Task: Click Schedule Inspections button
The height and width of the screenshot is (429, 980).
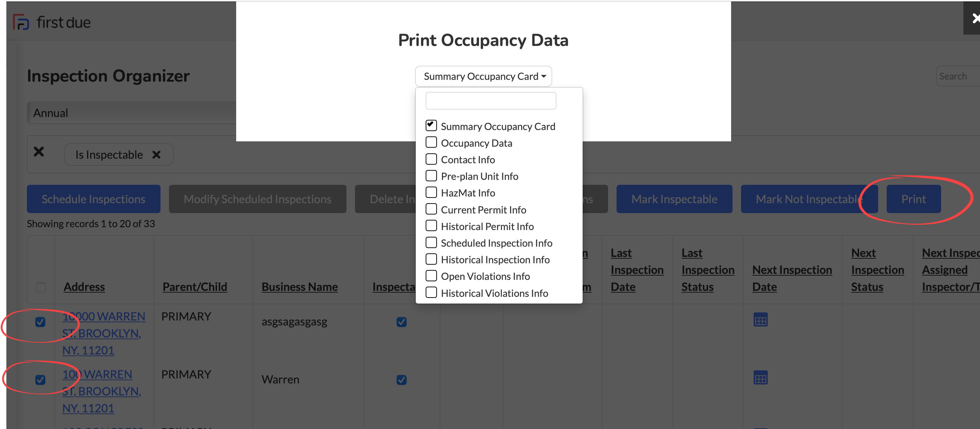Action: pyautogui.click(x=94, y=199)
